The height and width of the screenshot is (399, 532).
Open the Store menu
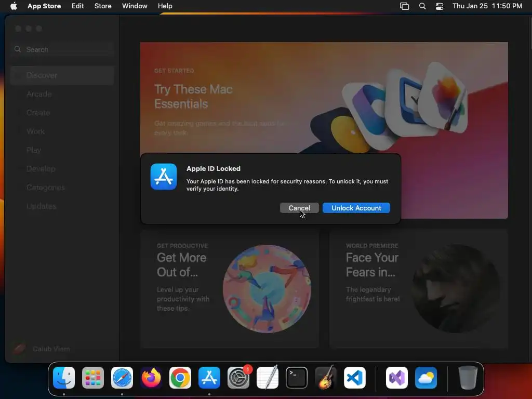click(x=103, y=6)
